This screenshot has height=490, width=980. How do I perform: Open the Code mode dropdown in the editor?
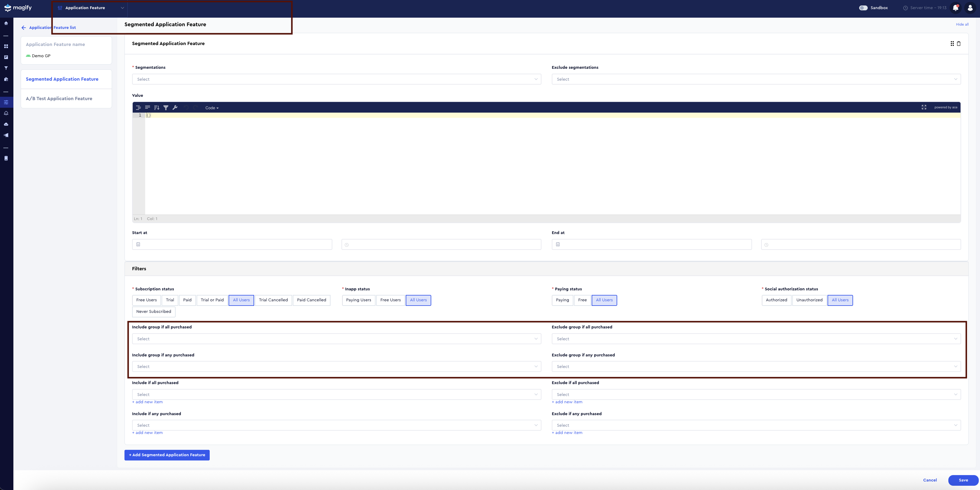tap(212, 108)
